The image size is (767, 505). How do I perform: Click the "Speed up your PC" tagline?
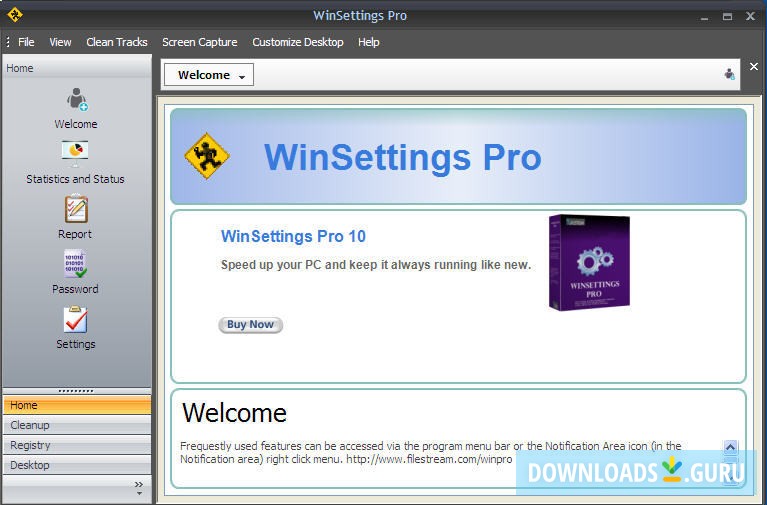click(x=376, y=265)
